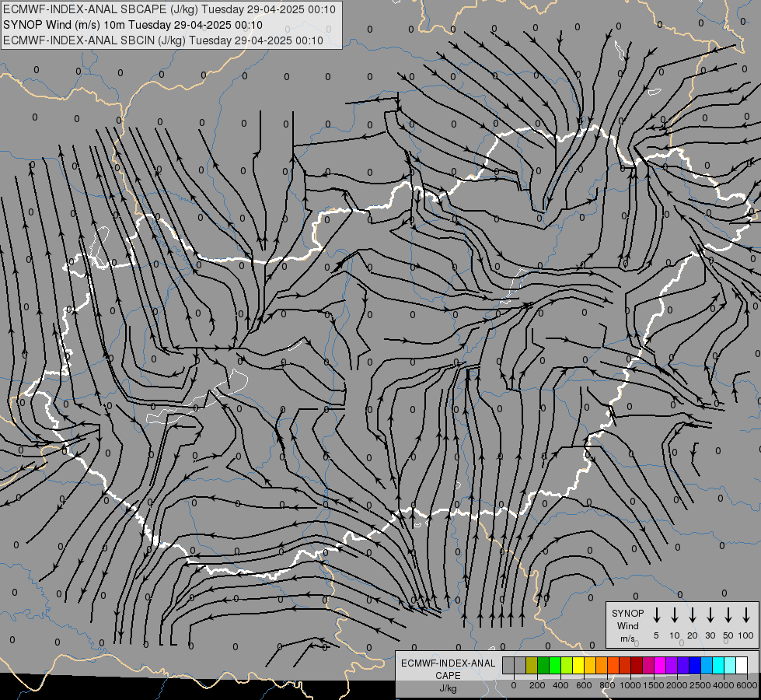761x700 pixels.
Task: Pick the gold swatch after 600 tick
Action: [590, 665]
